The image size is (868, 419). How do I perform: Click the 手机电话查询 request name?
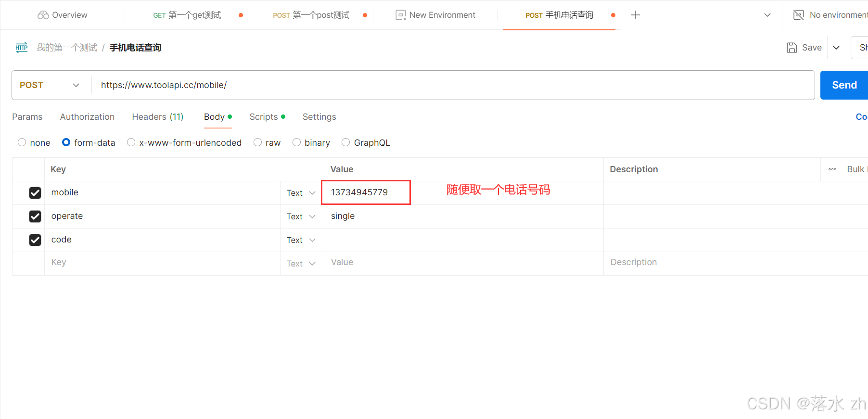coord(135,48)
